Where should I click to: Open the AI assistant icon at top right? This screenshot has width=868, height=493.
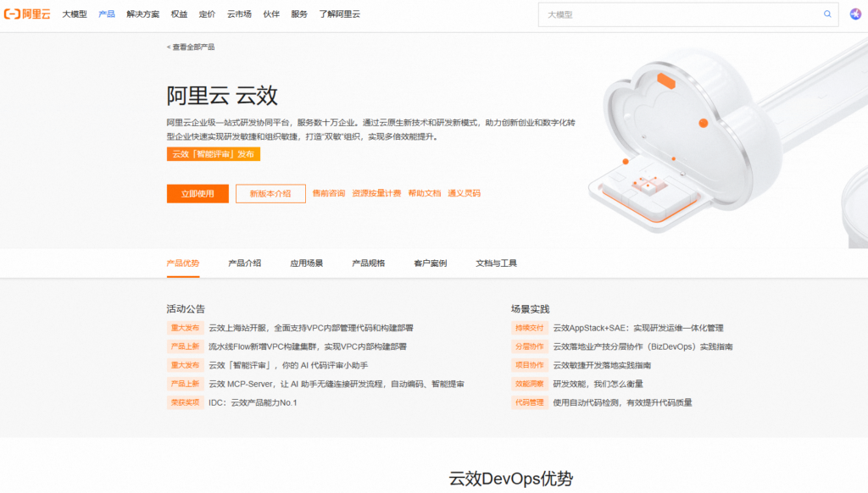pyautogui.click(x=855, y=14)
